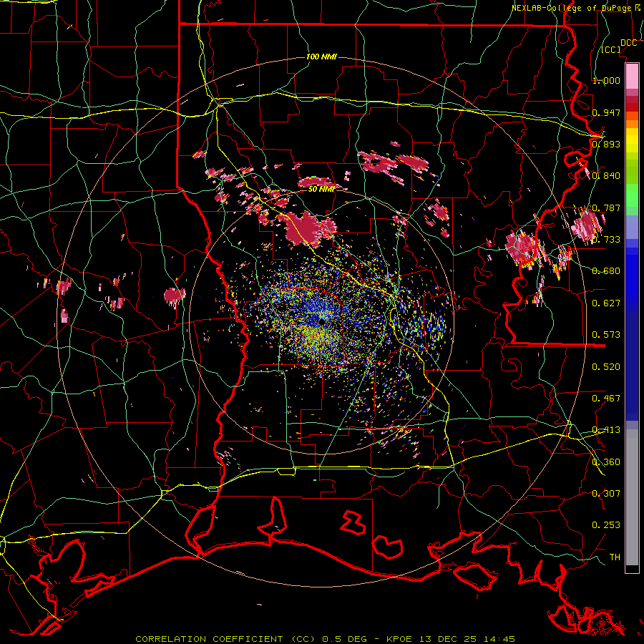Click the 0.520 scale value
This screenshot has width=644, height=644.
coord(606,367)
